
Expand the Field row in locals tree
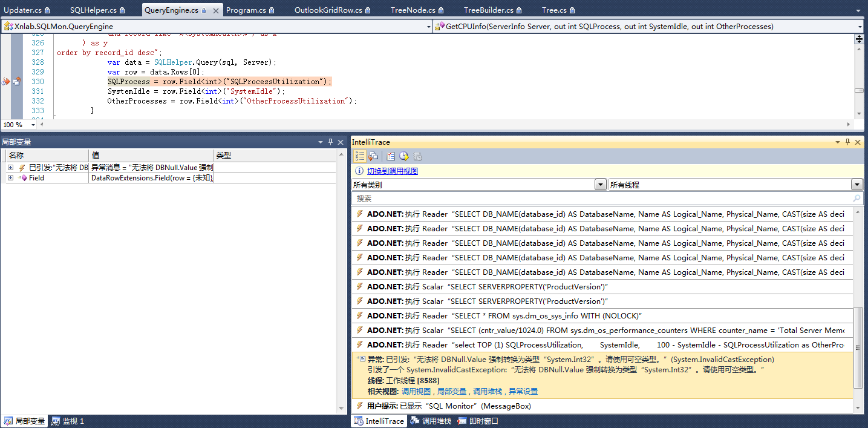click(x=10, y=178)
